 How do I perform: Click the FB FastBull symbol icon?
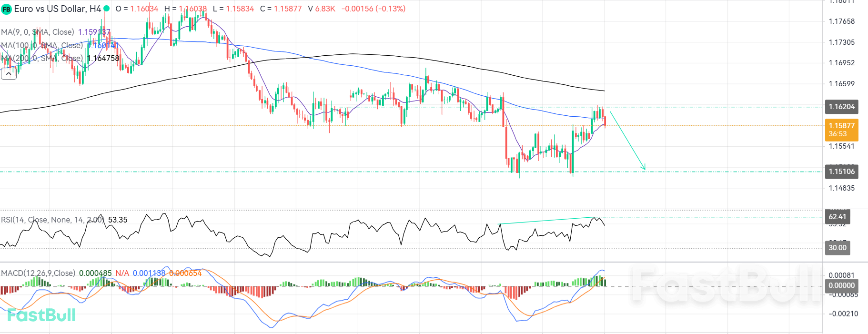click(x=6, y=9)
